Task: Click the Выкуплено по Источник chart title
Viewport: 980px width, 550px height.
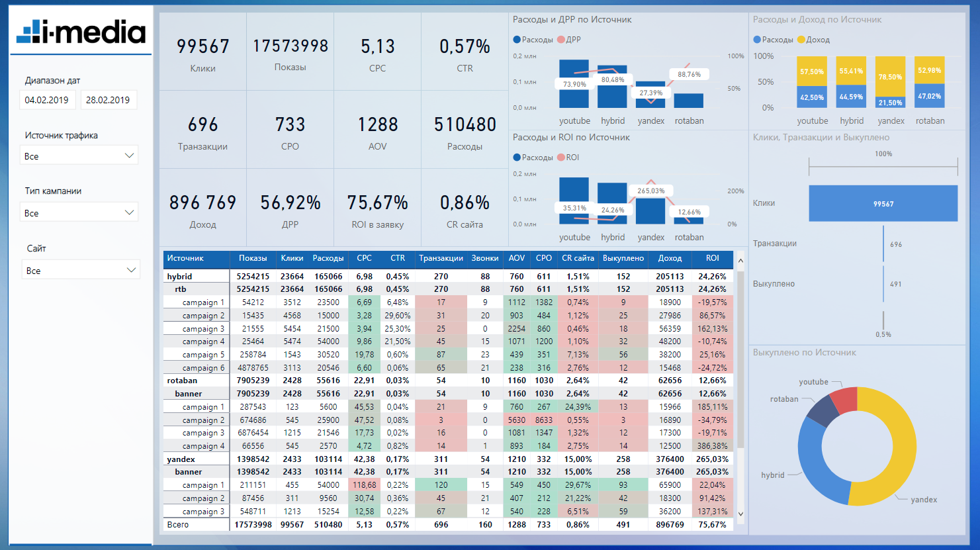Action: point(805,353)
